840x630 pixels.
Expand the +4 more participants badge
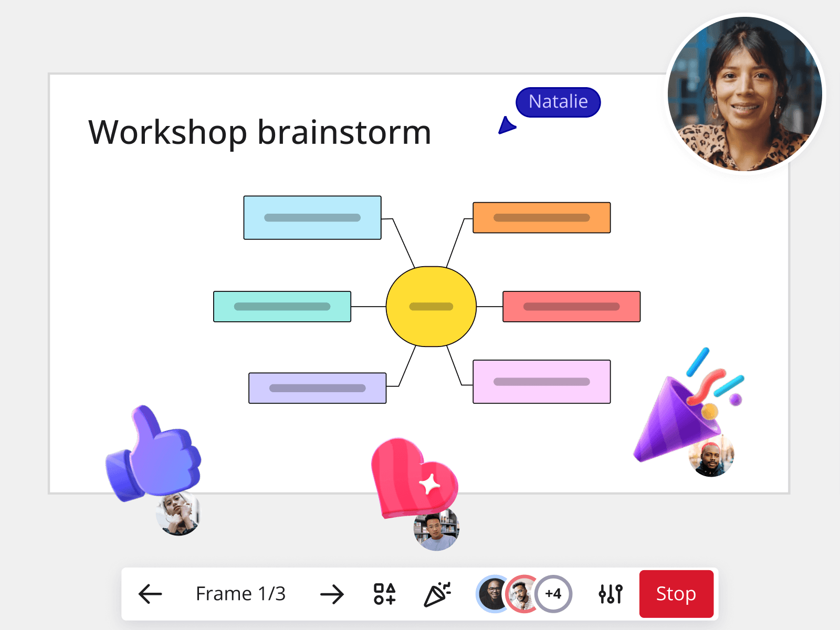pos(553,594)
